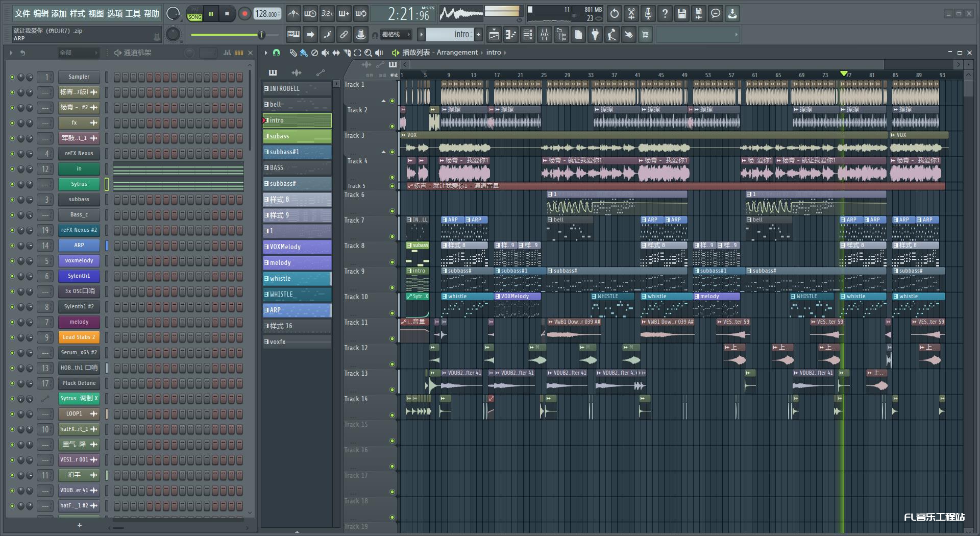Click the save project floppy icon
The image size is (980, 536).
click(681, 14)
